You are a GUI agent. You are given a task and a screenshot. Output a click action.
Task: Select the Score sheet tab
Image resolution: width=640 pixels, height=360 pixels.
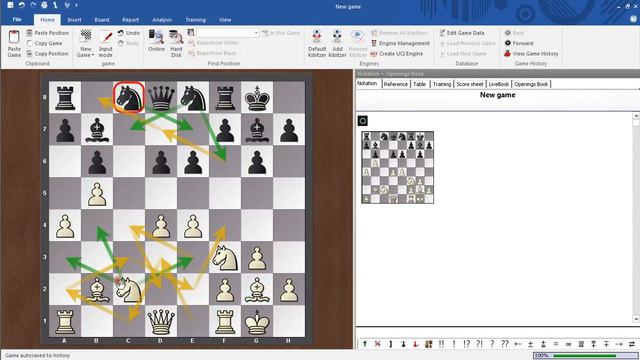(469, 84)
